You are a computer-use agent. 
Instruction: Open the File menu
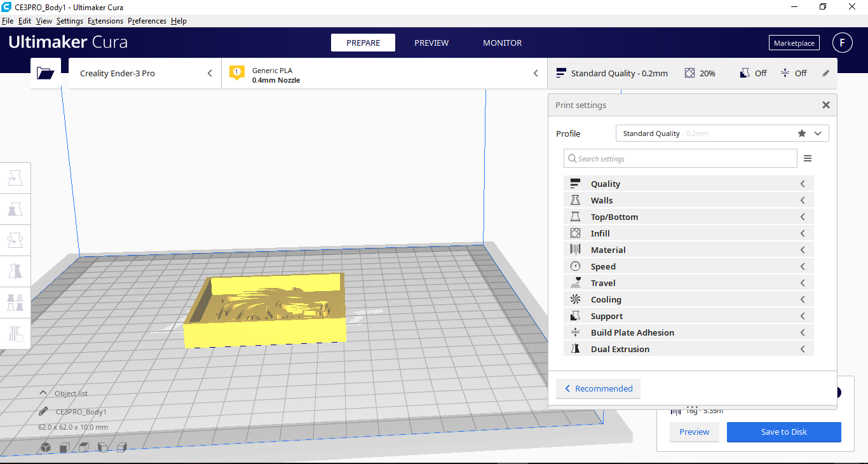pos(8,21)
